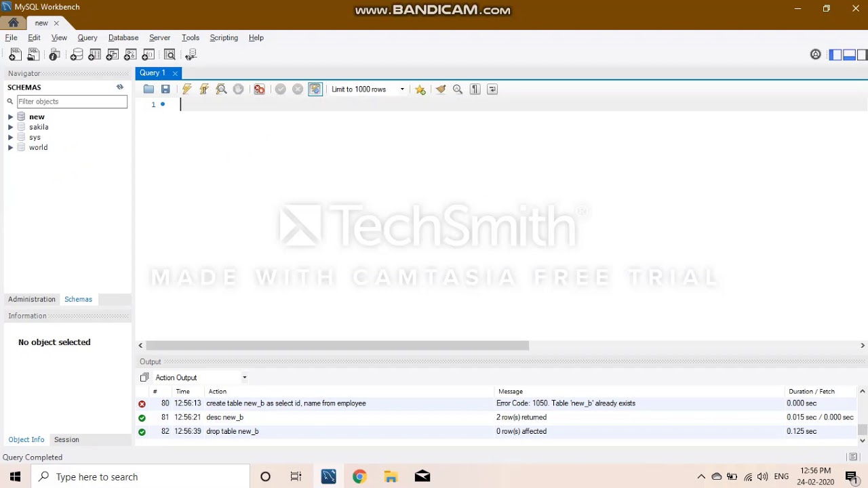Switch to the Administration tab

pyautogui.click(x=32, y=300)
